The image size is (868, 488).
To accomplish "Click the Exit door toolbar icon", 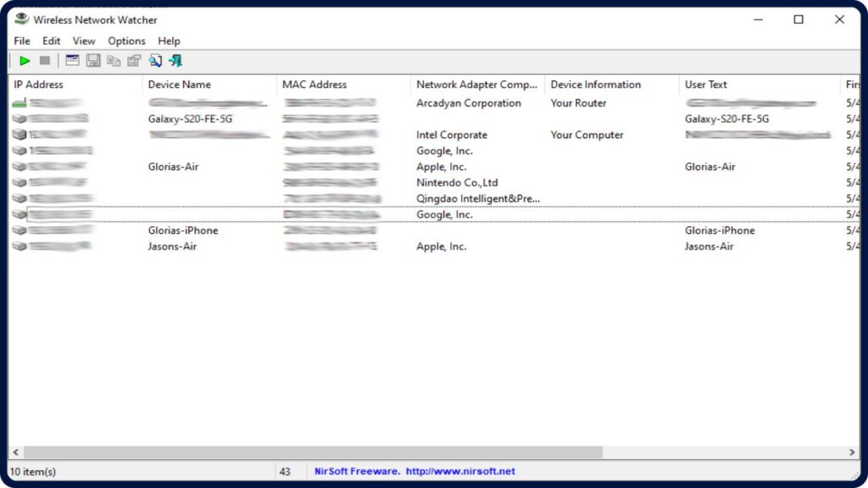I will tap(175, 60).
